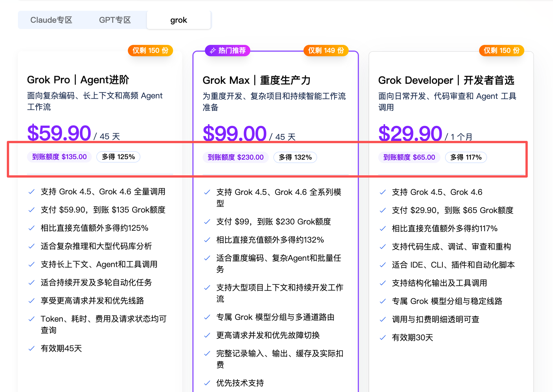Click the Grok Pro | Agent进阶 title

click(78, 80)
